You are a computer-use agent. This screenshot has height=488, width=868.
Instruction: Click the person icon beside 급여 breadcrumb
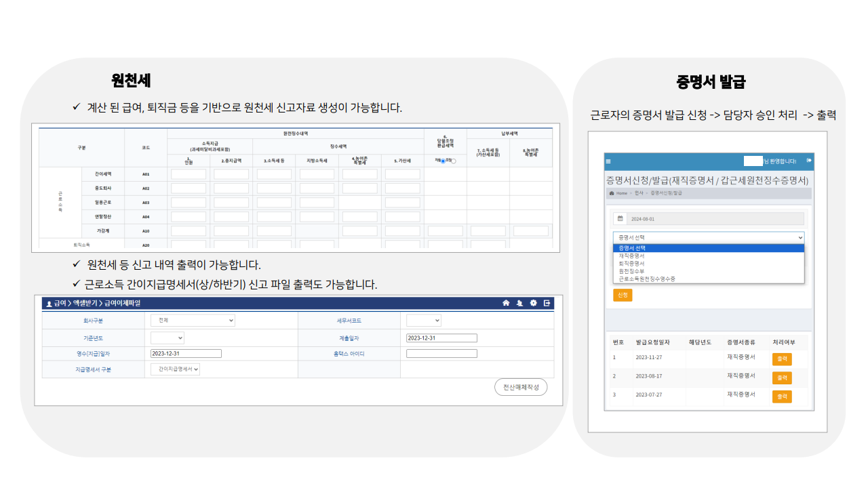[x=50, y=303]
